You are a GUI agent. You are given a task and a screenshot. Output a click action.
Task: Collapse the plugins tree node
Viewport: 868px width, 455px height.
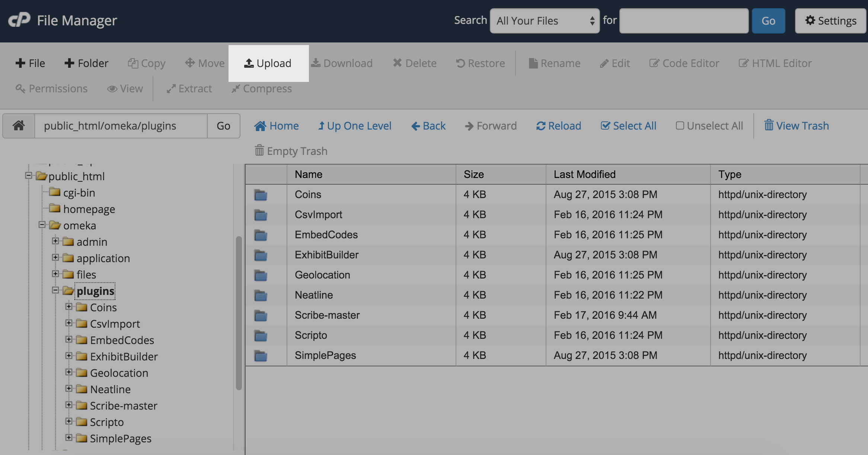55,290
